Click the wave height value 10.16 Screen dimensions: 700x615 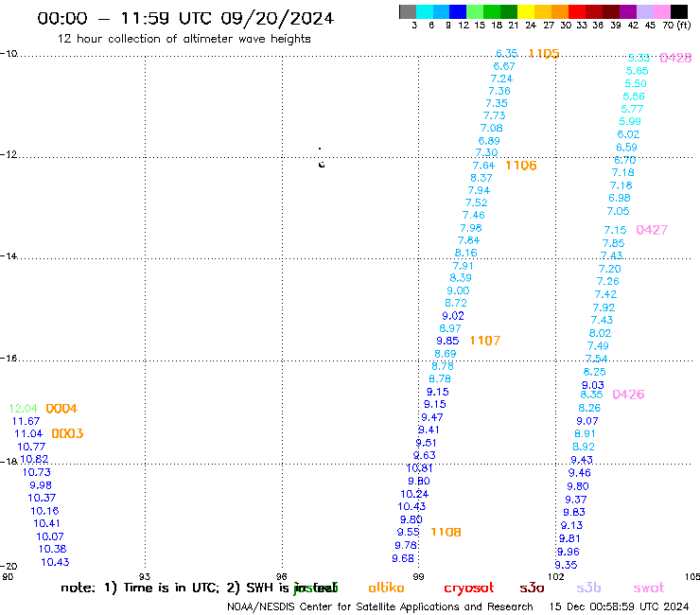(44, 511)
